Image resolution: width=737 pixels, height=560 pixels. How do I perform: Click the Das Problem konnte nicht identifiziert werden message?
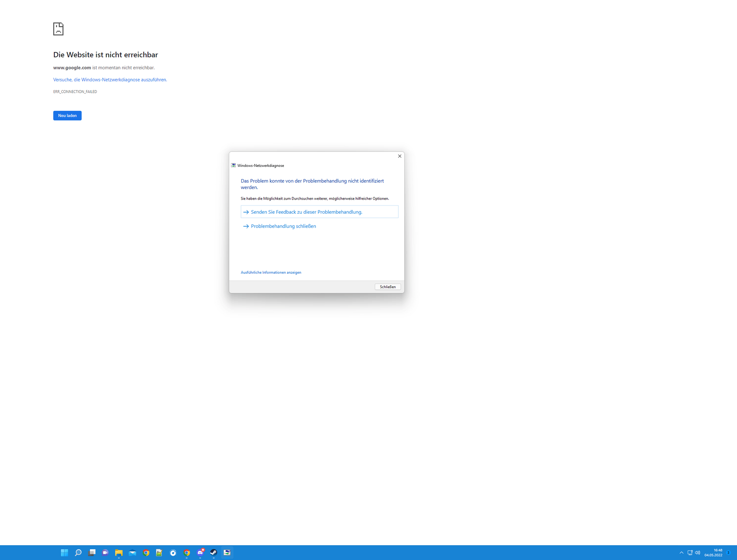click(312, 184)
